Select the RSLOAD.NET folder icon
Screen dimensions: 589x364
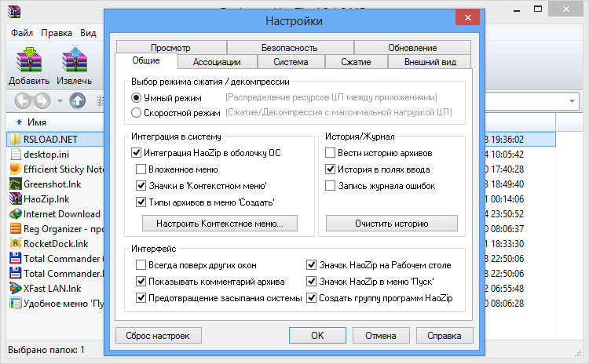point(15,139)
